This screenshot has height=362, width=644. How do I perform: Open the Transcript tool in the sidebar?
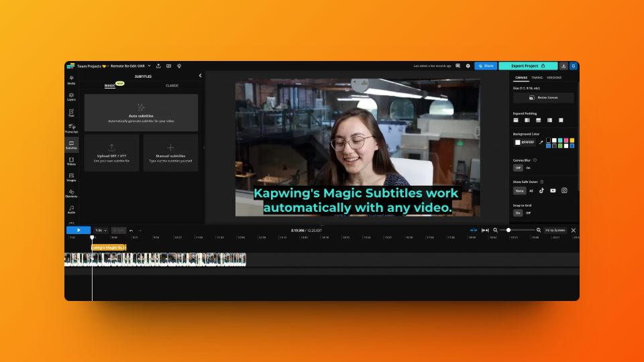[71, 129]
